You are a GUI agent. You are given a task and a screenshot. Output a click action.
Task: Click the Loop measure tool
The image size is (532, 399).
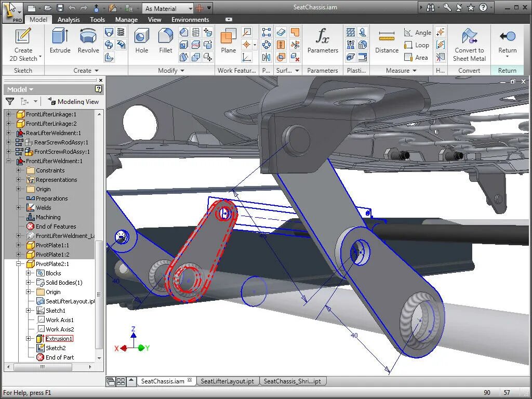tap(417, 45)
